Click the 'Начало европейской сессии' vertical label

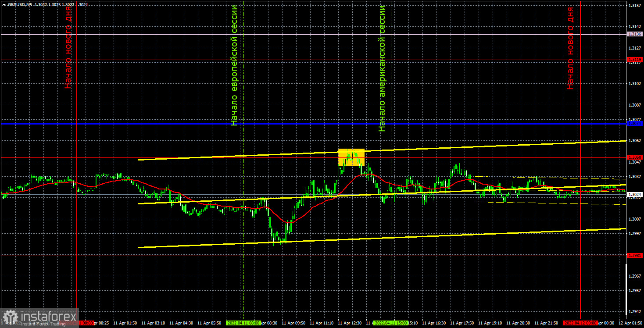click(235, 65)
